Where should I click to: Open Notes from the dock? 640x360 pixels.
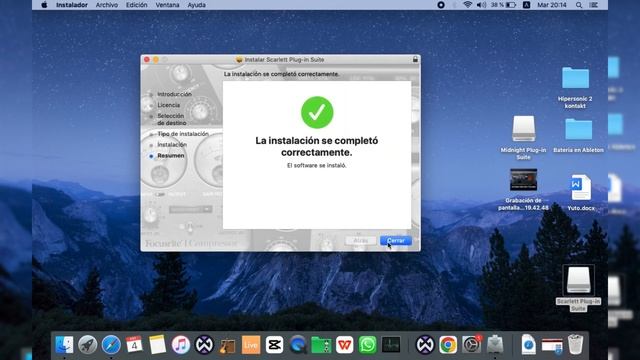click(x=157, y=345)
